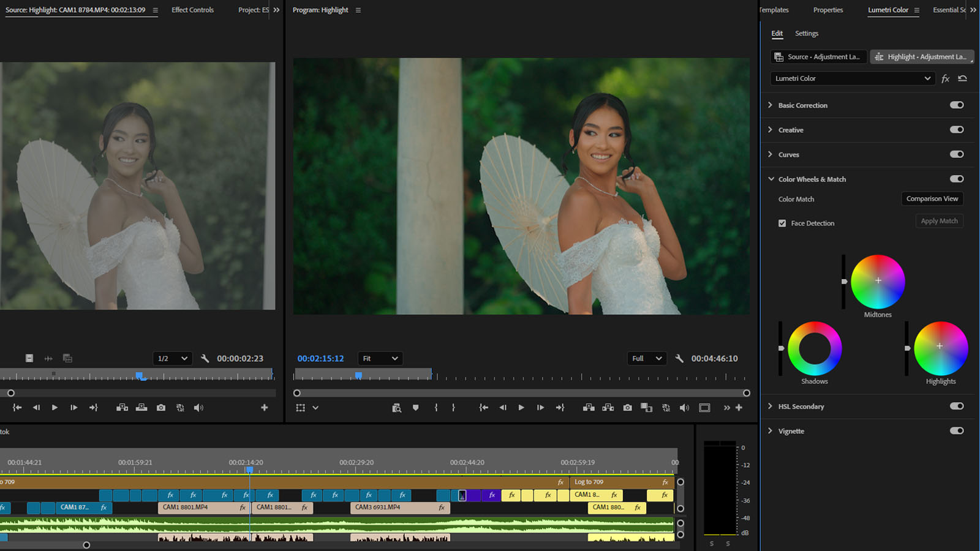Disable Curves section toggle
Screen dimensions: 980x551
[x=957, y=154]
